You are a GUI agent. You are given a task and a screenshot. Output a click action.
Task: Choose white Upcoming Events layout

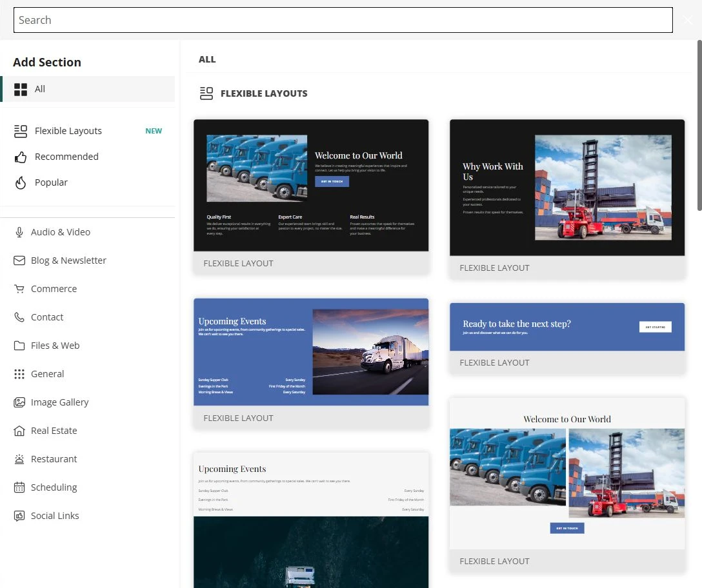pyautogui.click(x=311, y=520)
